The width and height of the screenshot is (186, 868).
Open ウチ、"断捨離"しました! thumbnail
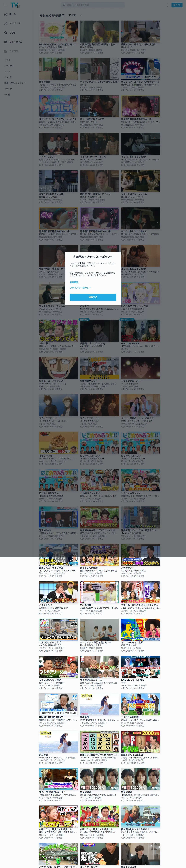[x=59, y=779]
